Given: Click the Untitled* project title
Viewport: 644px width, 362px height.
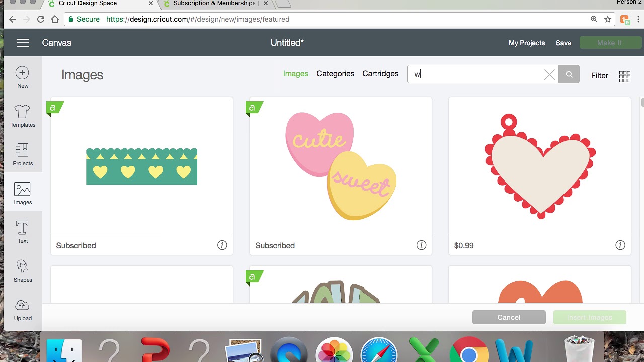Looking at the screenshot, I should pos(287,43).
